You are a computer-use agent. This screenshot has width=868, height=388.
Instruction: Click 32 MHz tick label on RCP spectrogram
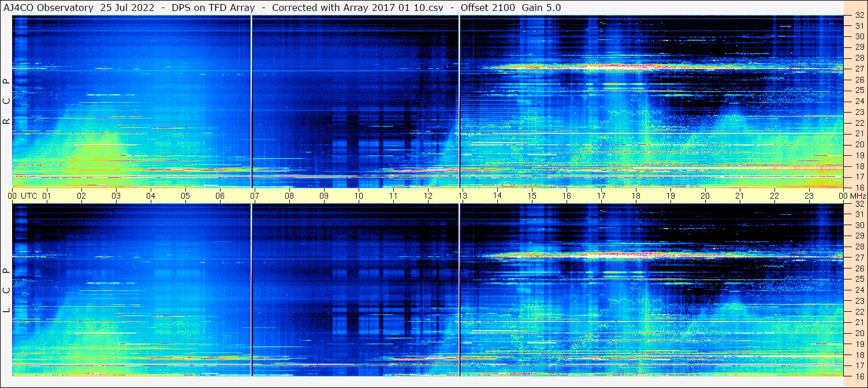859,15
